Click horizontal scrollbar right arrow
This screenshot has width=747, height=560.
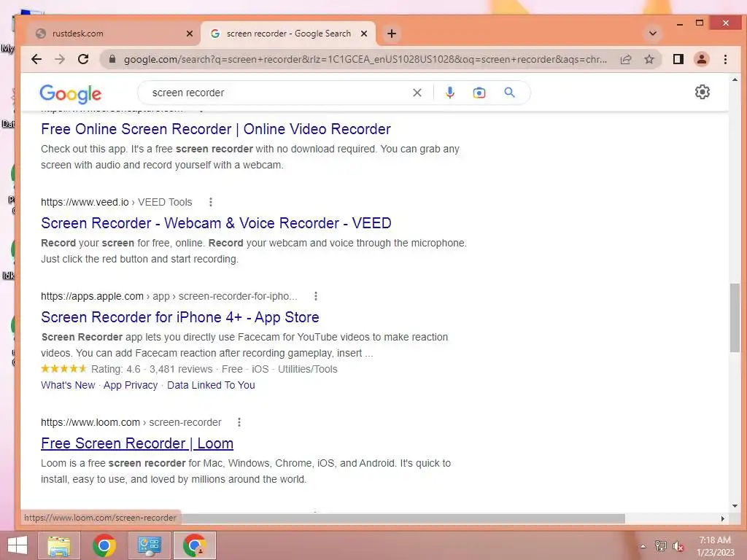pyautogui.click(x=723, y=518)
